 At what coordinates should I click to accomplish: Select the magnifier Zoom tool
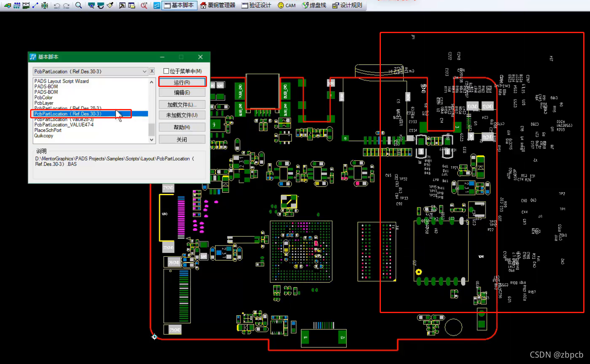(78, 6)
